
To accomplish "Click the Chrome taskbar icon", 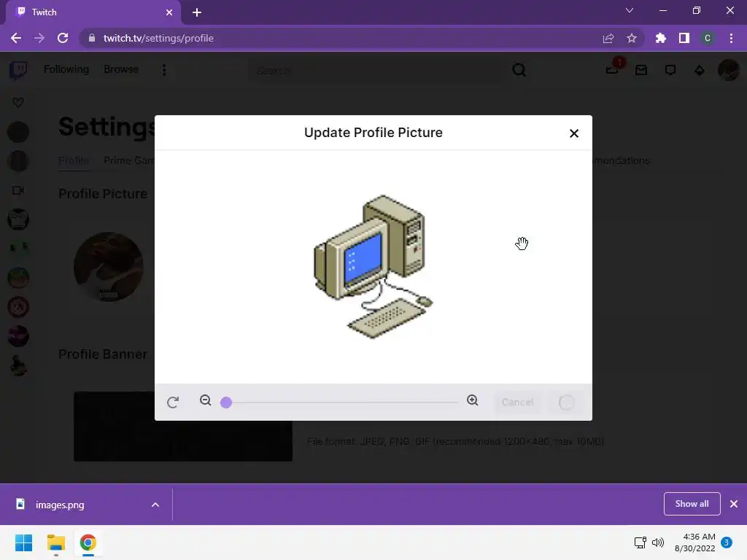I will [88, 542].
